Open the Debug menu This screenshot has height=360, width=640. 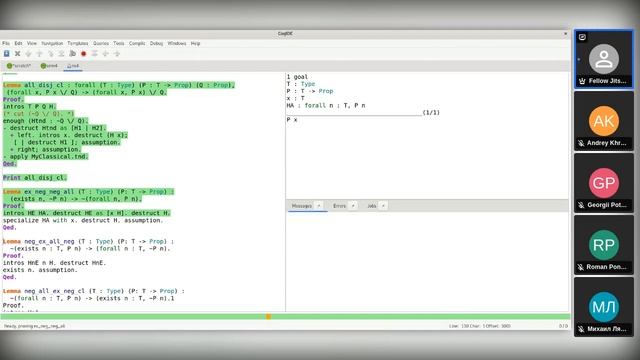click(156, 43)
